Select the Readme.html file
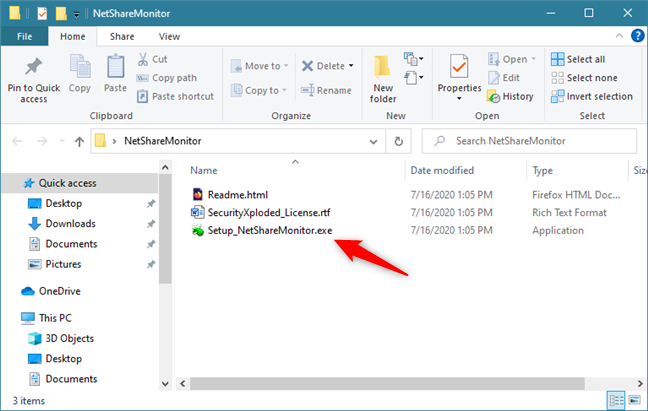The height and width of the screenshot is (411, 648). coord(230,195)
